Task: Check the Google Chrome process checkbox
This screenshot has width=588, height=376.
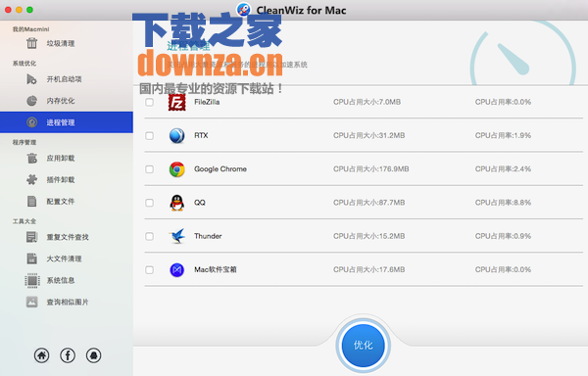Action: (149, 169)
